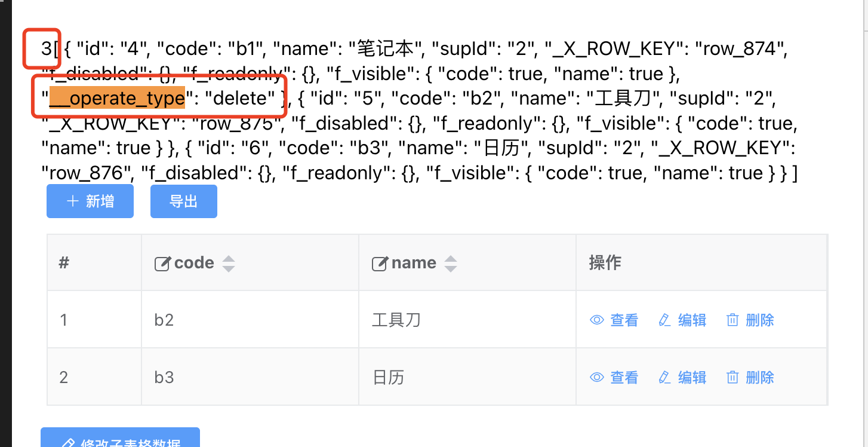Sort name column descending with down arrow
868x447 pixels.
[x=451, y=269]
